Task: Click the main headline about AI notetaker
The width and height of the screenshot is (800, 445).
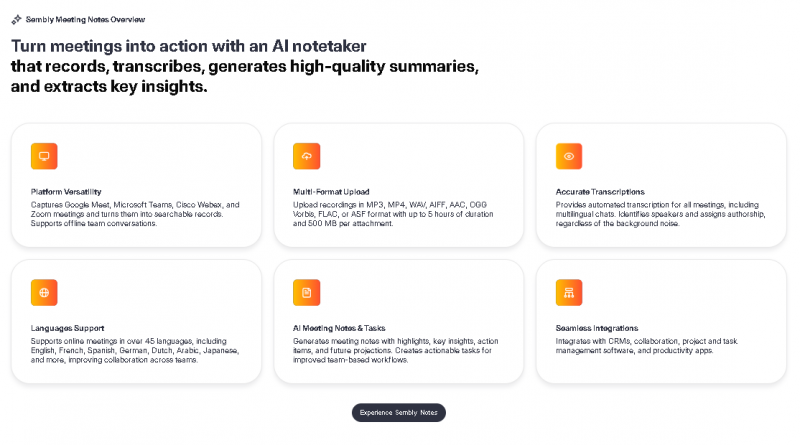Action: click(x=245, y=66)
